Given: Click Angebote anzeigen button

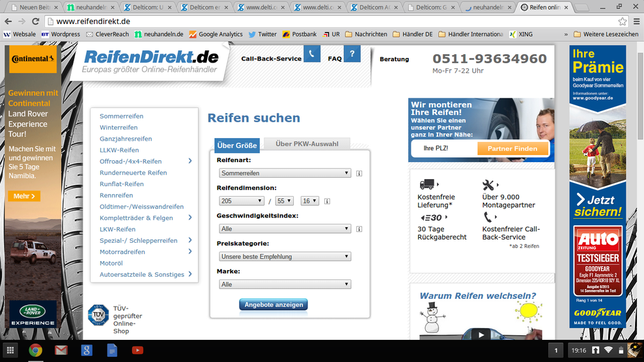Looking at the screenshot, I should click(x=273, y=305).
